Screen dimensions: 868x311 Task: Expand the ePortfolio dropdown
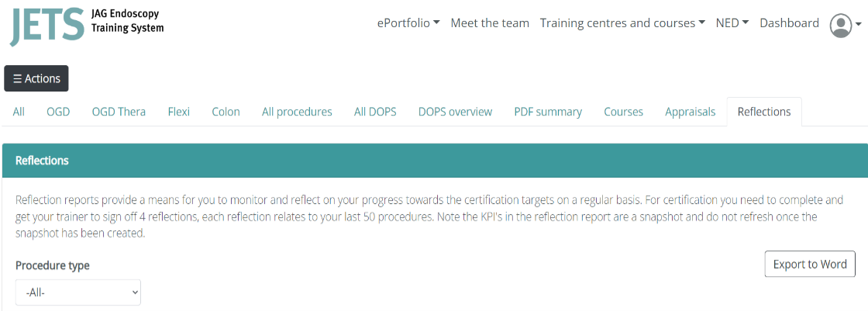coord(408,23)
